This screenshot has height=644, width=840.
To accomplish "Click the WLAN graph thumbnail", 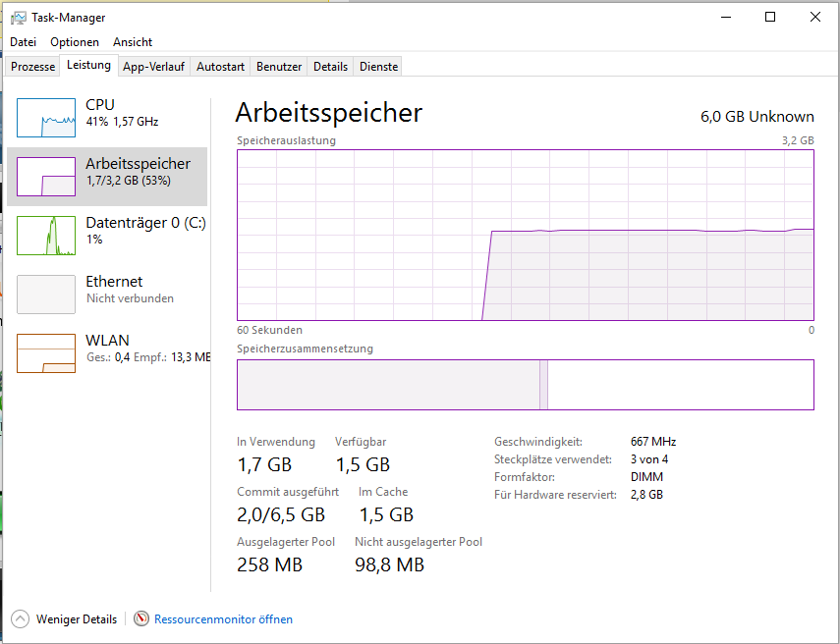I will pos(46,353).
